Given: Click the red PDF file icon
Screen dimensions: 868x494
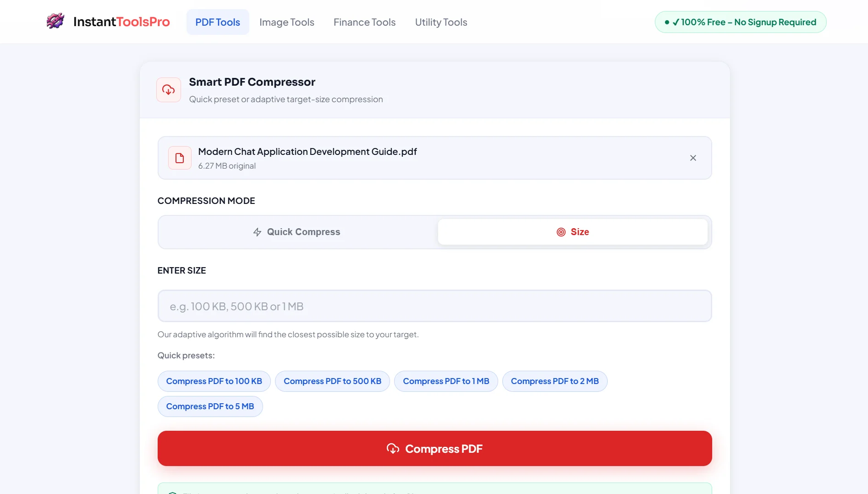Looking at the screenshot, I should [180, 158].
